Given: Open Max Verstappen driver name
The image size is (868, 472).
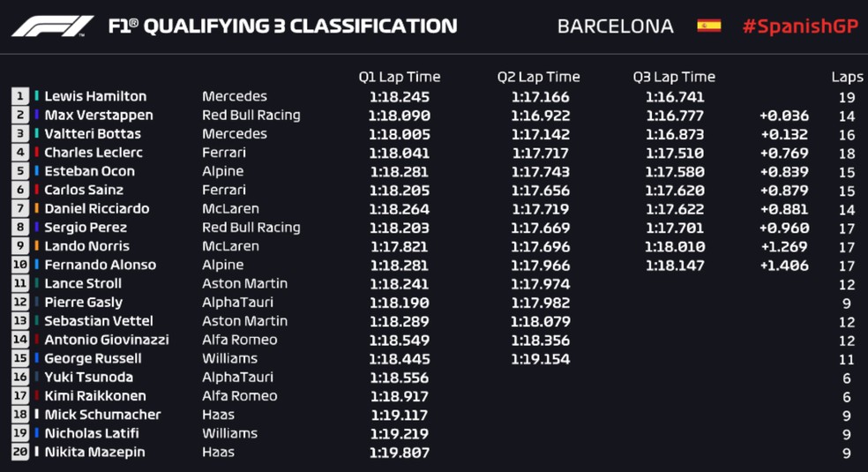Looking at the screenshot, I should pyautogui.click(x=99, y=115).
